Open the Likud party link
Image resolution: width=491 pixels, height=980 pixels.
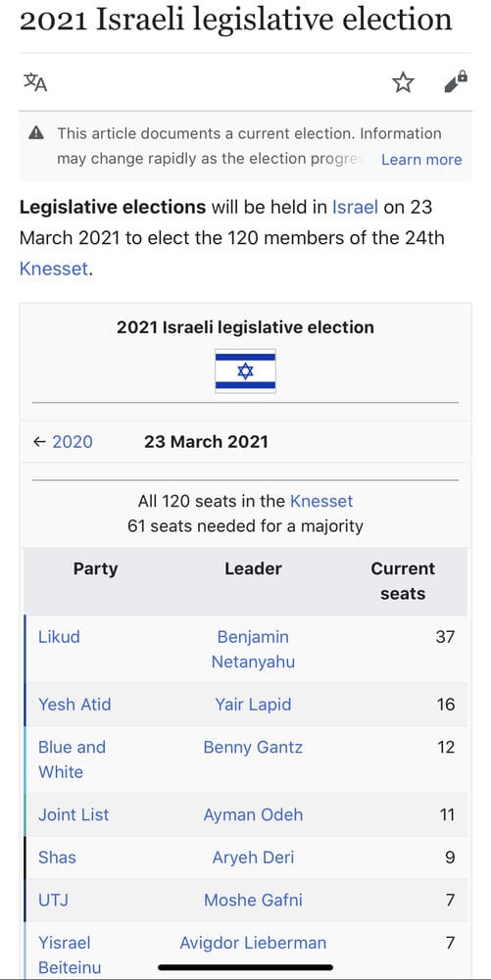tap(60, 637)
